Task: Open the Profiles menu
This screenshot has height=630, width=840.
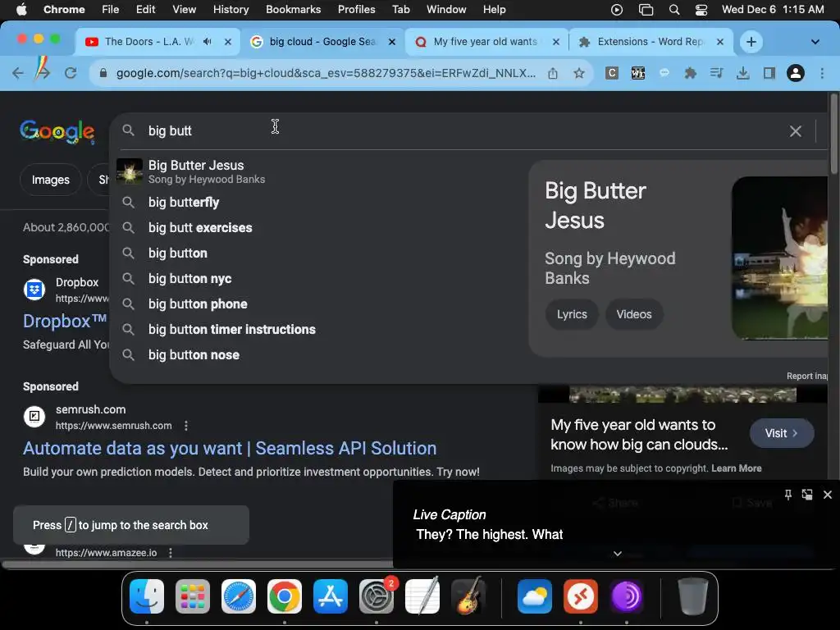Action: (x=356, y=9)
